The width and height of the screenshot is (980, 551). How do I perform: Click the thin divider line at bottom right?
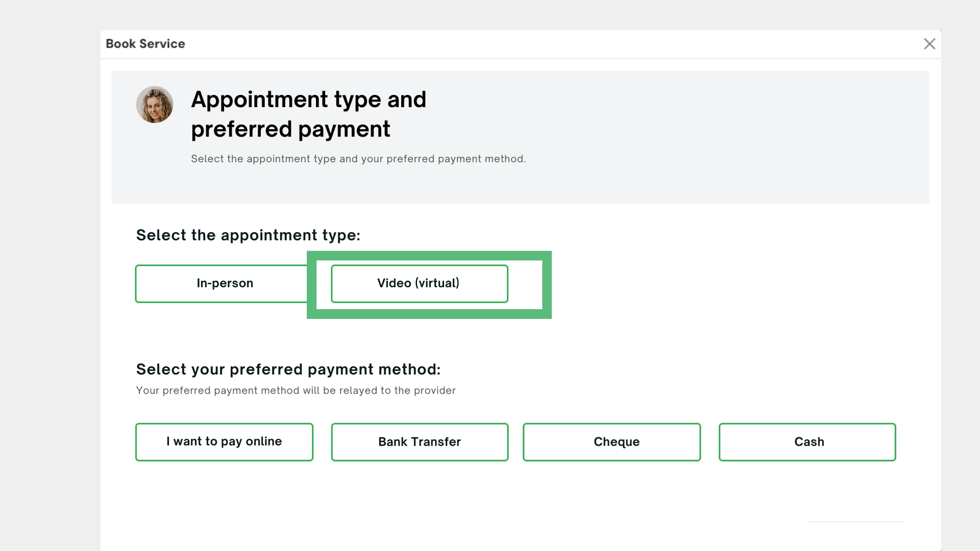856,522
